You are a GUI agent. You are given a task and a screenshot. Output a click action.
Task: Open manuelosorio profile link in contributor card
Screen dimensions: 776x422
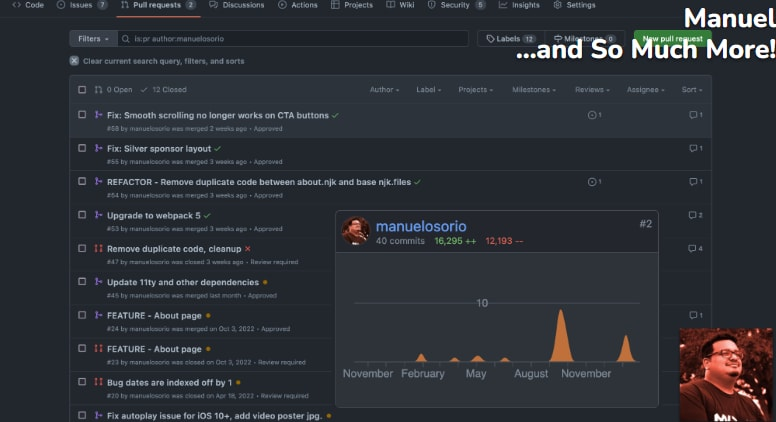[420, 226]
